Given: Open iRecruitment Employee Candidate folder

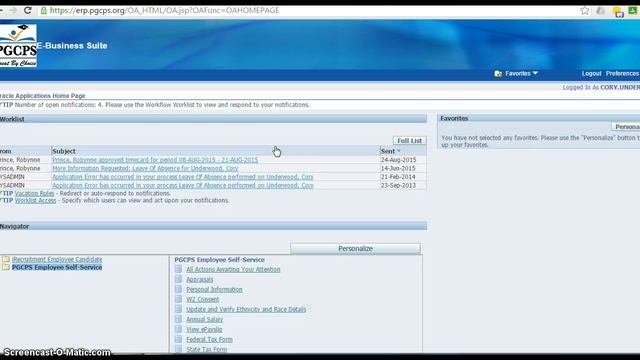Looking at the screenshot, I should click(x=57, y=259).
